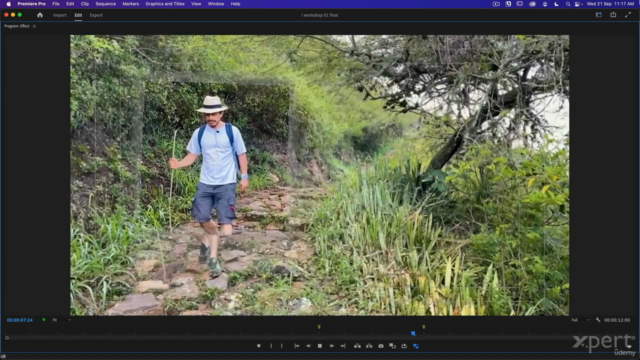The height and width of the screenshot is (360, 640).
Task: Click the zoom scroll bar left handle
Action: coord(7,338)
